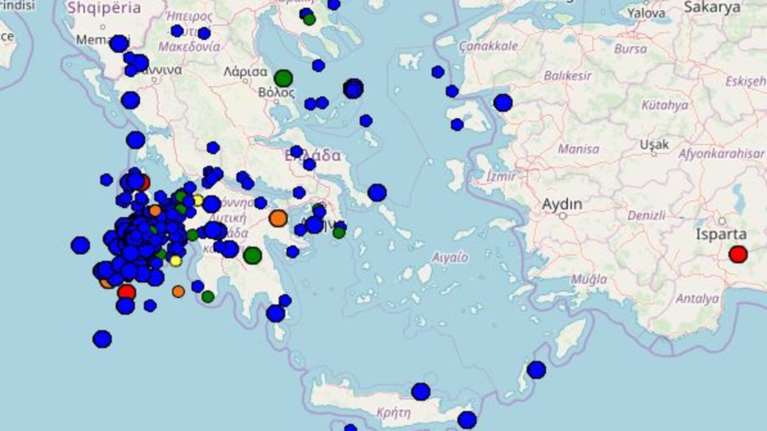Select the Λάρισα city label
The image size is (767, 431).
coord(246,72)
